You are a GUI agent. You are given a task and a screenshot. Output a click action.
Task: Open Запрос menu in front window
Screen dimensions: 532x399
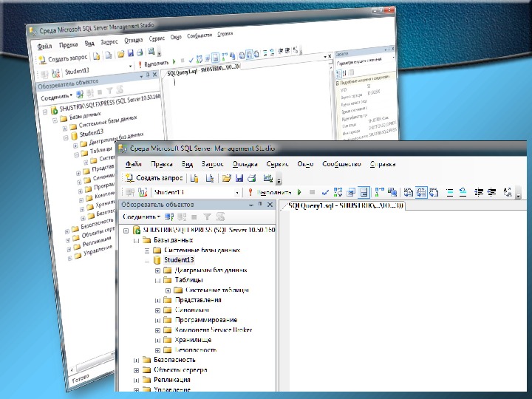(212, 164)
